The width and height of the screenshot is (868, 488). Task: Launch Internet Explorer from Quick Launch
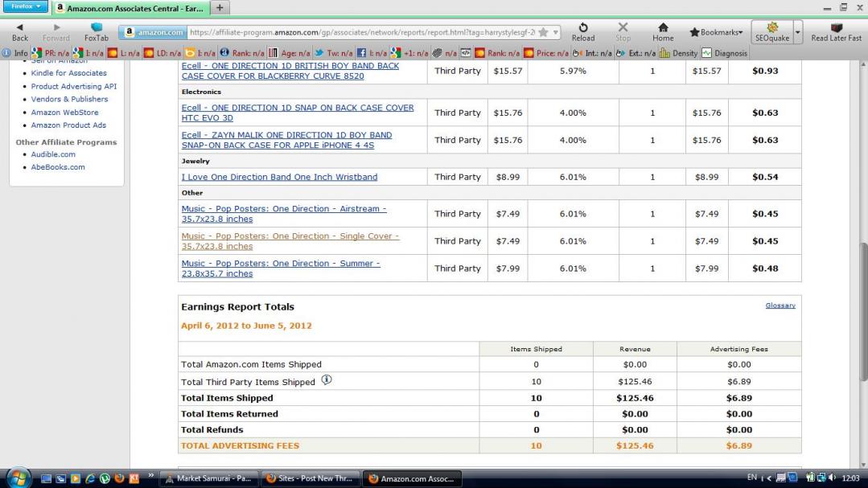point(90,478)
